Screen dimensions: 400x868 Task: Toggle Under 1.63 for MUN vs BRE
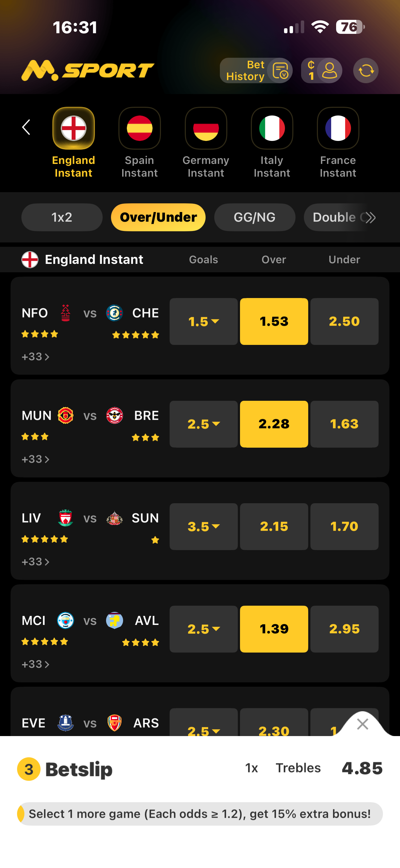344,424
